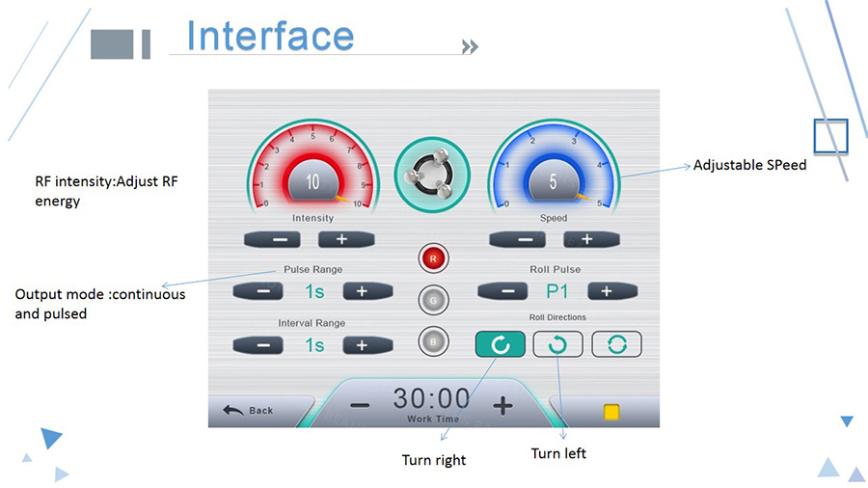
Task: Click the blue outlined square on the right
Action: click(x=830, y=136)
